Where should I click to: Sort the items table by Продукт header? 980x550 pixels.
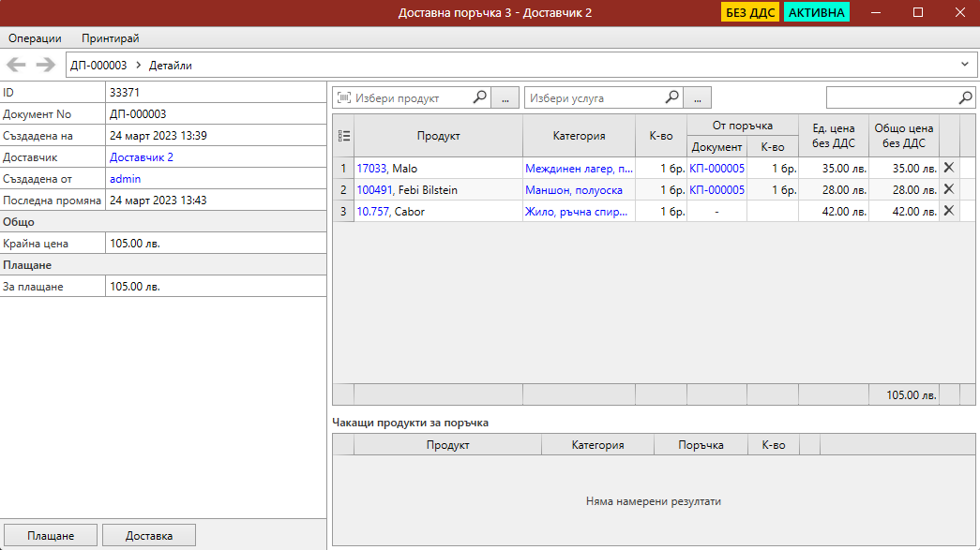coord(438,136)
